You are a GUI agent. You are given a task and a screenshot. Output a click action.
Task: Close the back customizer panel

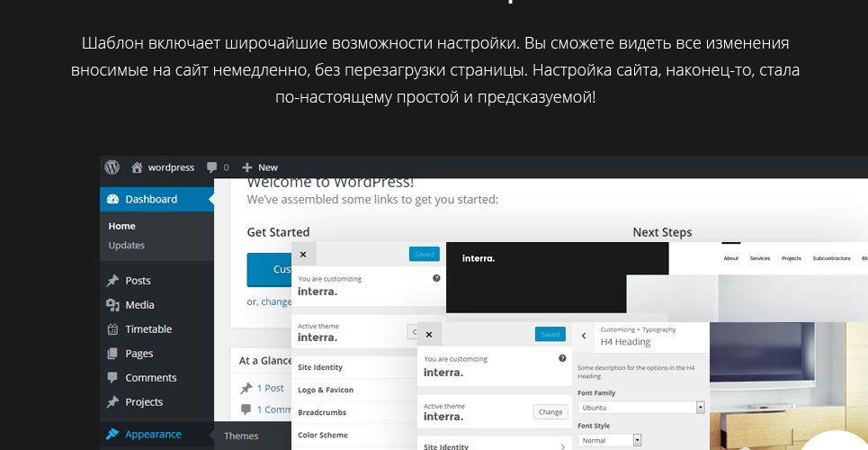[x=303, y=255]
